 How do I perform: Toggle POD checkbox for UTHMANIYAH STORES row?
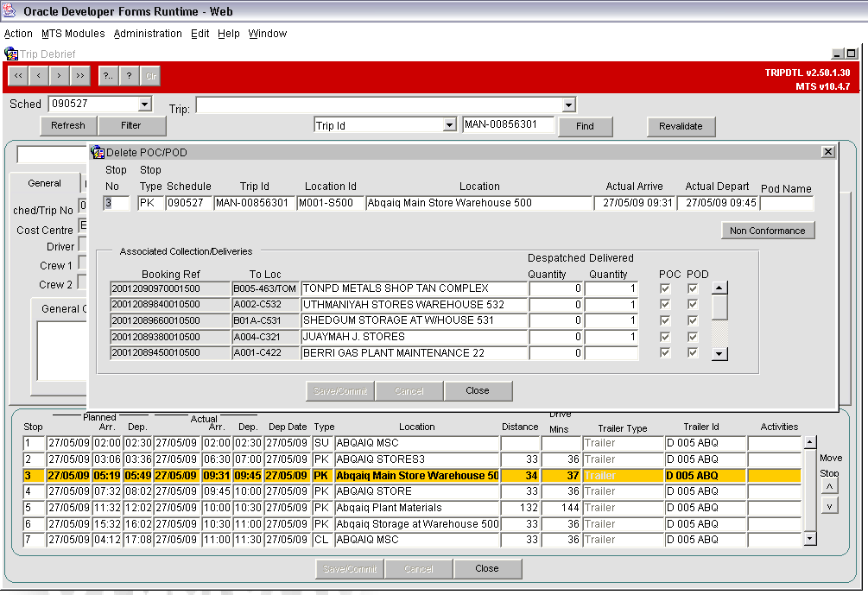[x=693, y=305]
